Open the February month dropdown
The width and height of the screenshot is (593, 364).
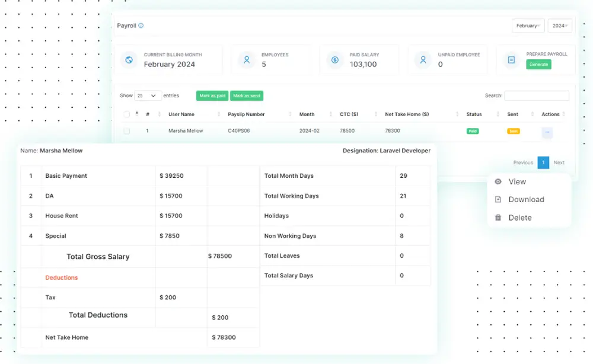(528, 26)
